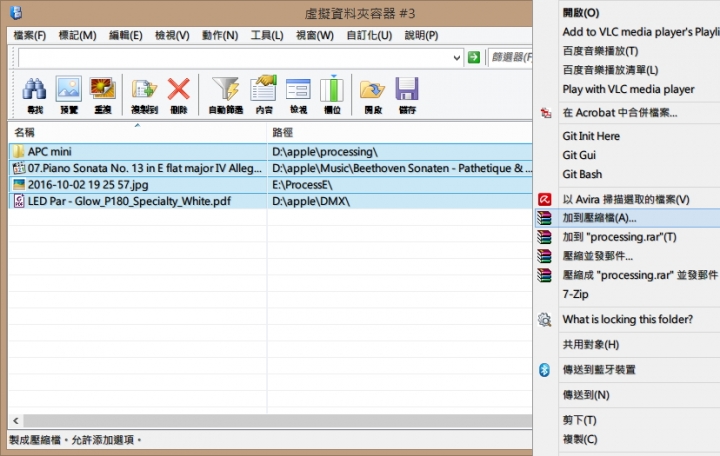Image resolution: width=720 pixels, height=456 pixels.
Task: Select the path D:\apple\DMX\
Action: [x=311, y=201]
